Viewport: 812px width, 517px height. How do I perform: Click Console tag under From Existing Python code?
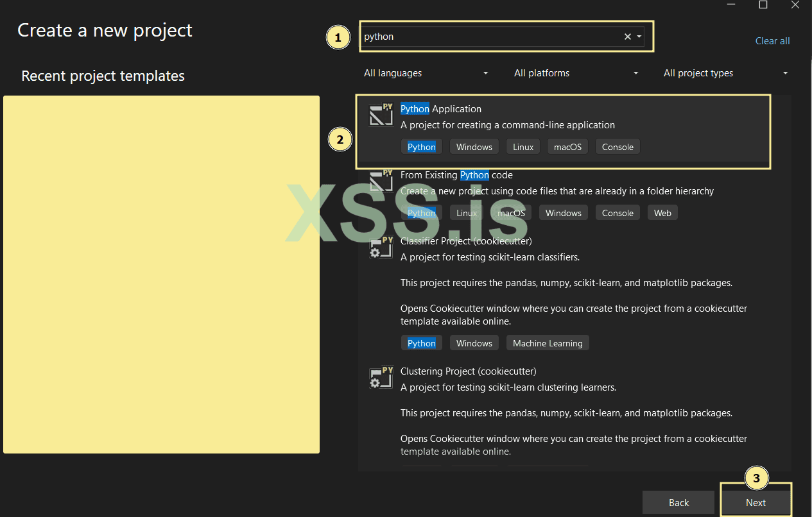pos(618,213)
